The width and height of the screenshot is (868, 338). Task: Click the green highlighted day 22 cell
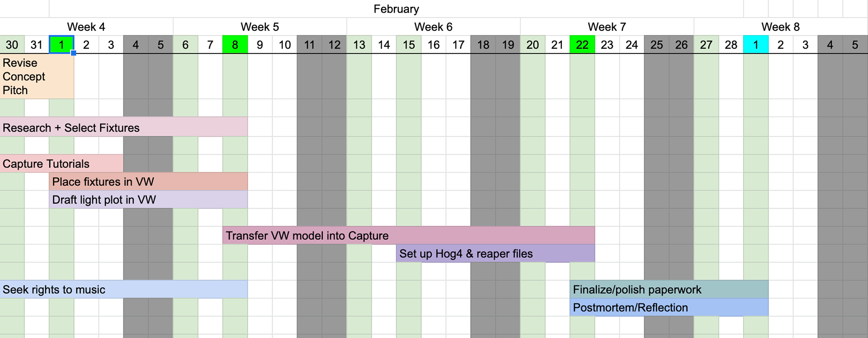[582, 45]
